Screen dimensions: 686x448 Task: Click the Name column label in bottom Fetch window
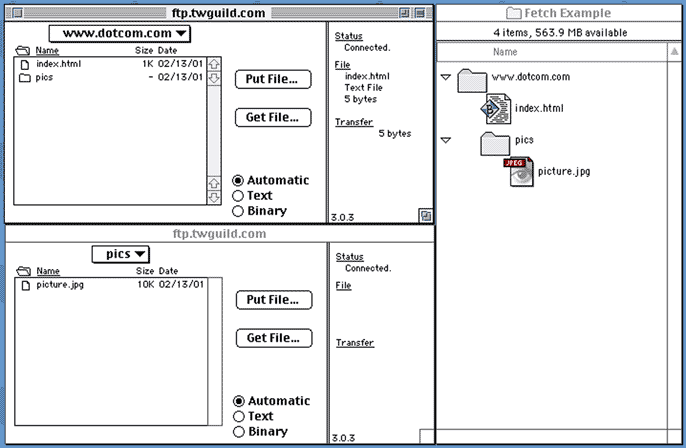(48, 271)
